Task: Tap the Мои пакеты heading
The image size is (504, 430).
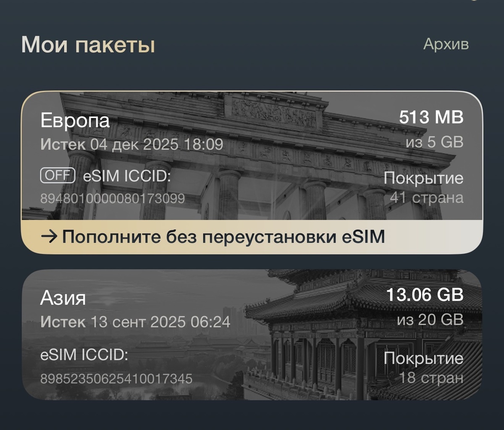Action: 89,45
